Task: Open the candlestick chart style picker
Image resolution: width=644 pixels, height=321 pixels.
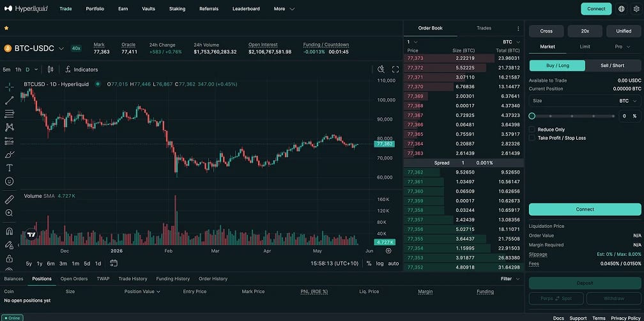Action: [50, 70]
